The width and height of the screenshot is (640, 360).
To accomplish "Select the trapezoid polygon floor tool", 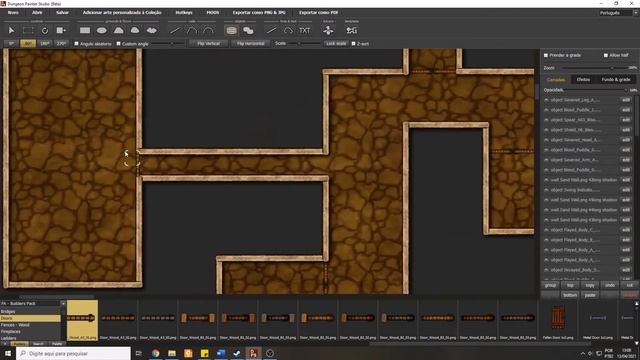I will [x=118, y=31].
